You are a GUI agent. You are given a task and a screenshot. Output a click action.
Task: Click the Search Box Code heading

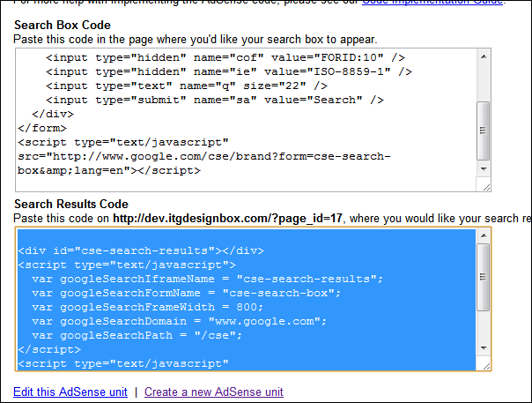[63, 26]
